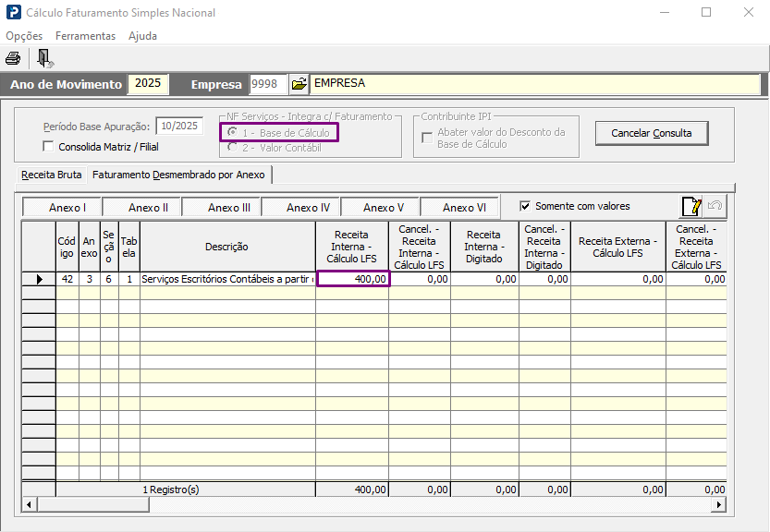
Task: Click the notepad help icon above grid
Action: tap(691, 207)
